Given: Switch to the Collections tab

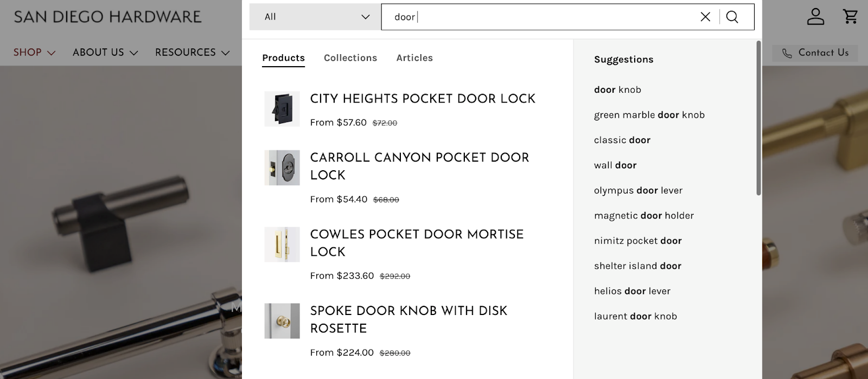Looking at the screenshot, I should [x=350, y=58].
